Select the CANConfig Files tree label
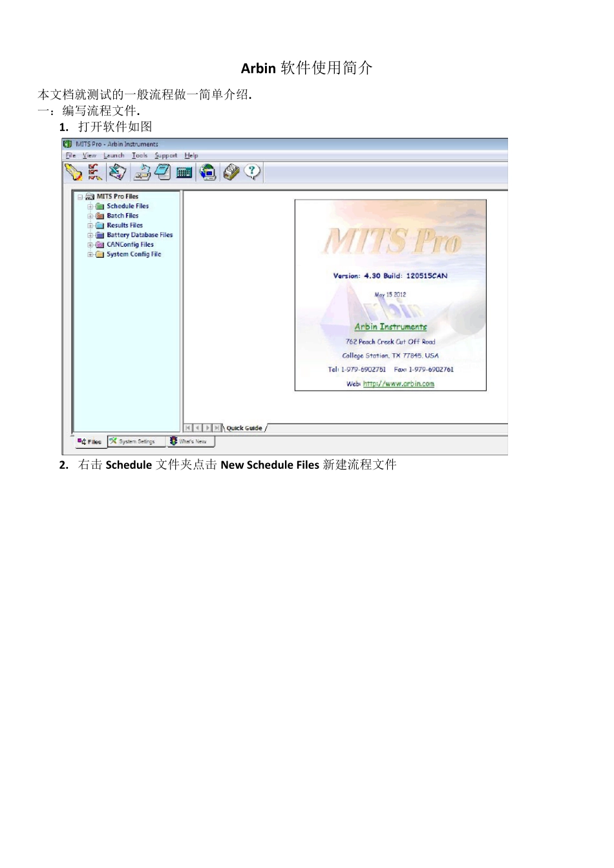 click(x=130, y=245)
